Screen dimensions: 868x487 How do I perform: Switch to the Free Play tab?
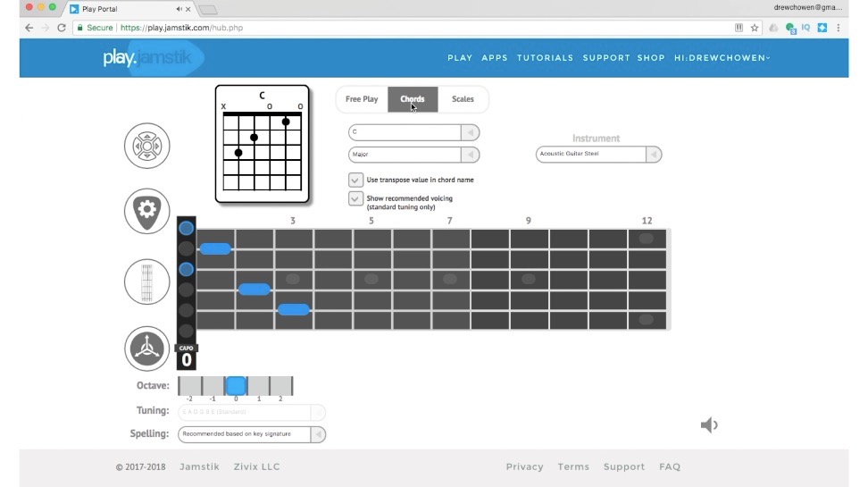[x=362, y=99]
